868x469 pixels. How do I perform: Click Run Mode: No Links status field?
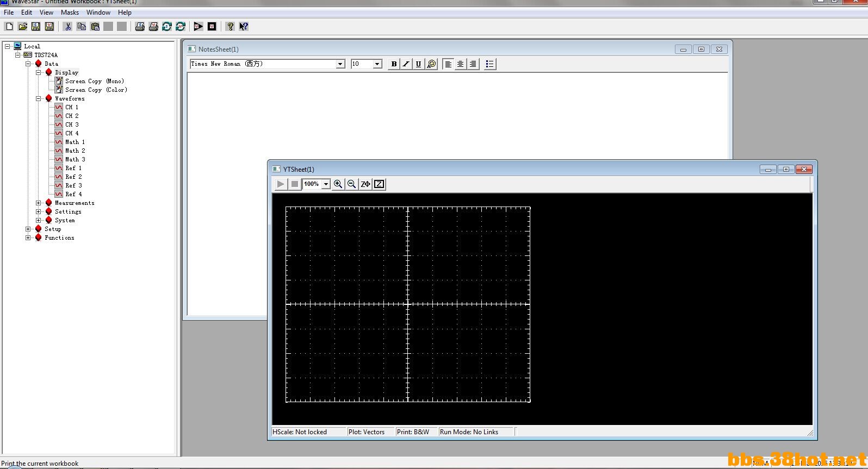(x=476, y=432)
